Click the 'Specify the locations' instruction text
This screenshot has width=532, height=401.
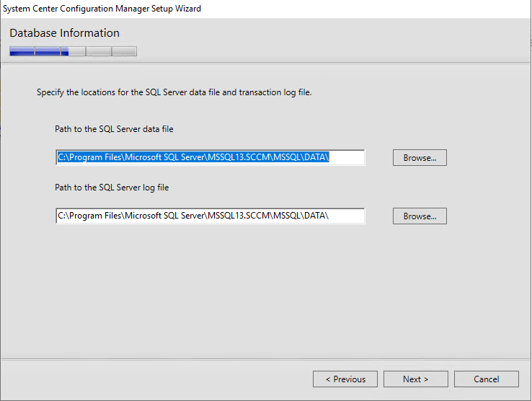[x=174, y=92]
